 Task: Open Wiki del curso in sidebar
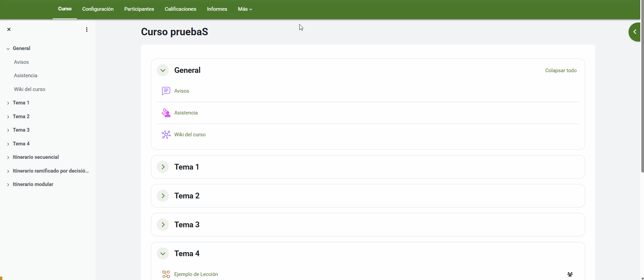[30, 89]
